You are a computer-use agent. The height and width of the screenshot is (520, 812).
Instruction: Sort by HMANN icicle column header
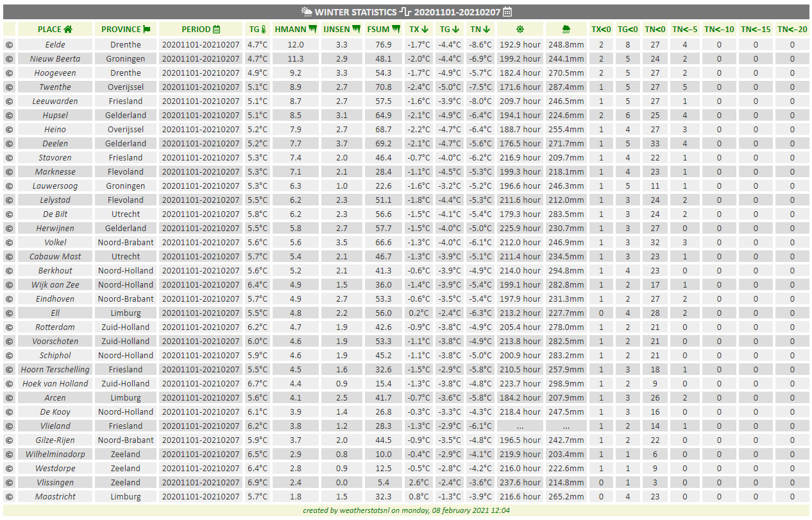click(x=296, y=29)
